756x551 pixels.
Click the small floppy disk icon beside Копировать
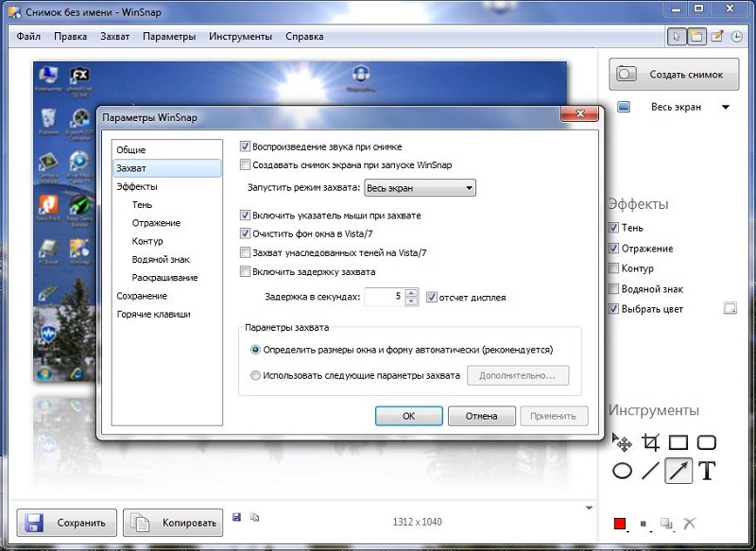(237, 517)
